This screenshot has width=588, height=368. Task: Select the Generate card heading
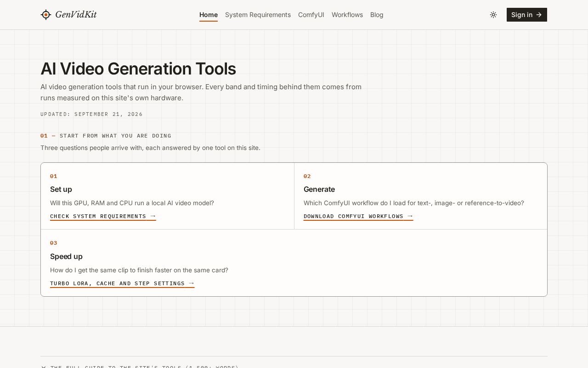[x=319, y=190]
